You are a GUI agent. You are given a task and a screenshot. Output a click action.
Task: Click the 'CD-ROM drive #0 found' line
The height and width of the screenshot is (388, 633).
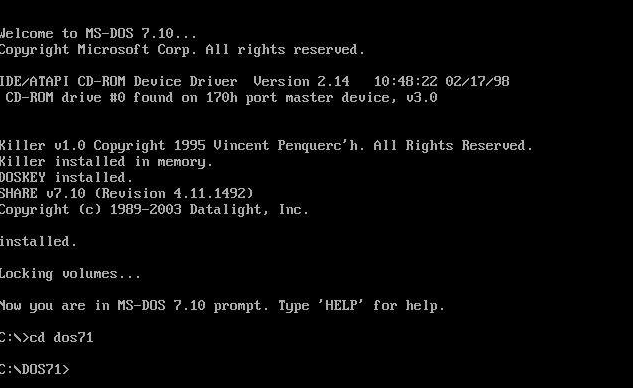pos(221,98)
